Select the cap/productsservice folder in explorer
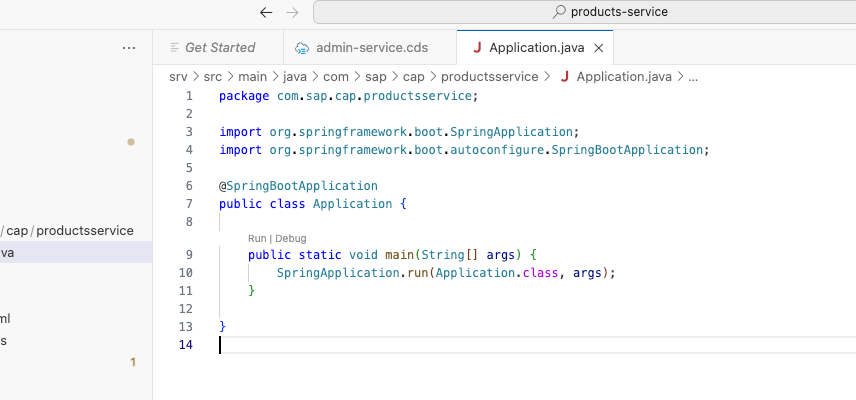This screenshot has width=856, height=400. [x=70, y=230]
